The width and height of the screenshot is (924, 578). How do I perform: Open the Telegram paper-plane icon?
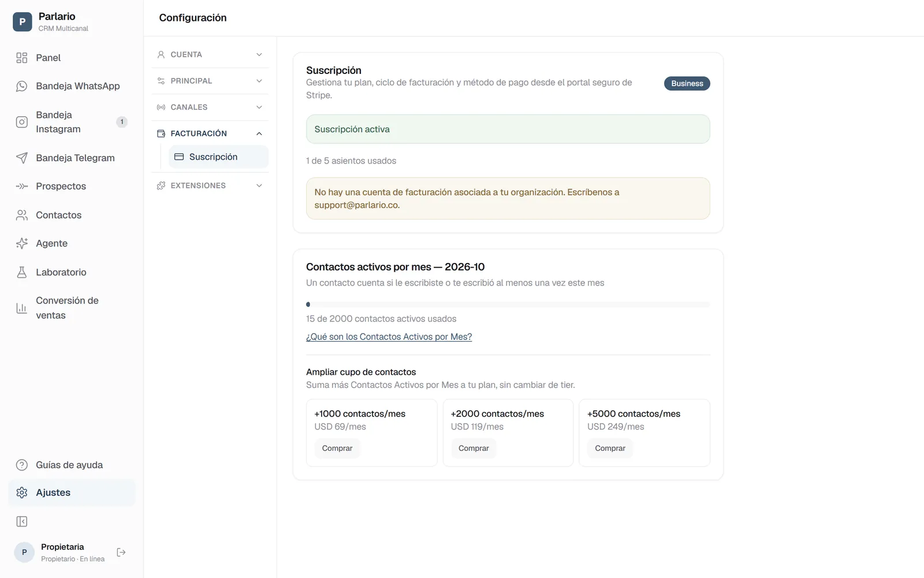[22, 158]
